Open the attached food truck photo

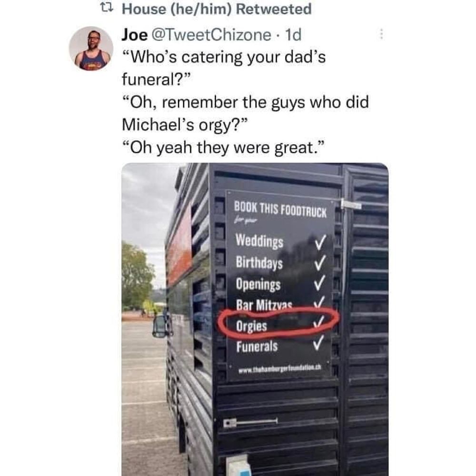tap(255, 319)
